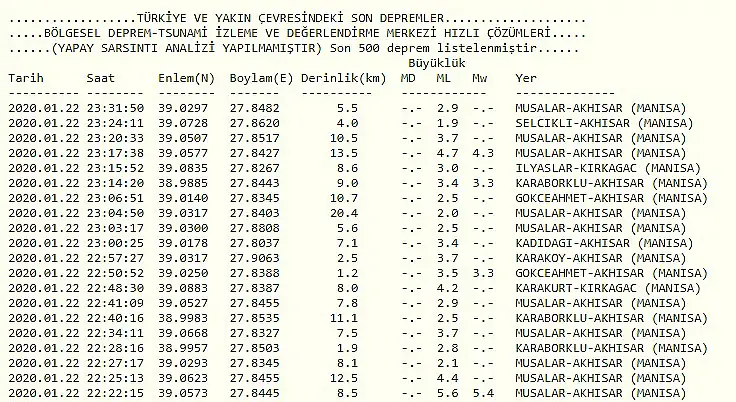Click depth value 20.4
Screen dimensions: 736x402
(x=344, y=213)
